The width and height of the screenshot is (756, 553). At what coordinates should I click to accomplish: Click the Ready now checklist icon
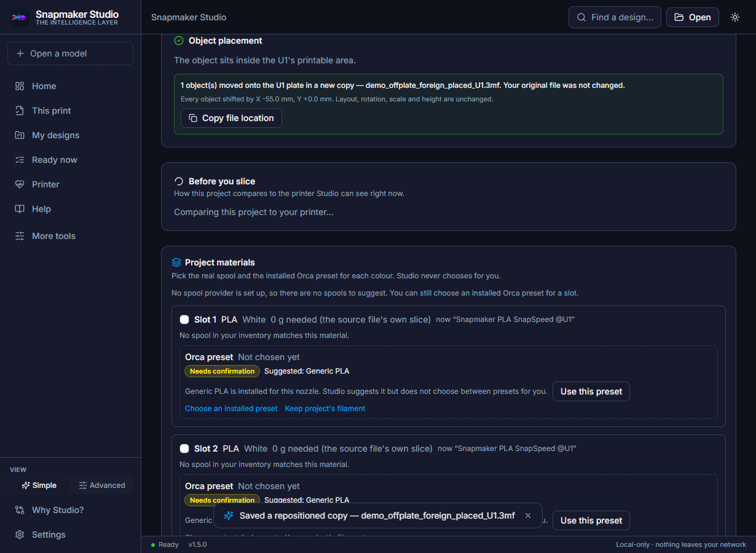coord(20,160)
